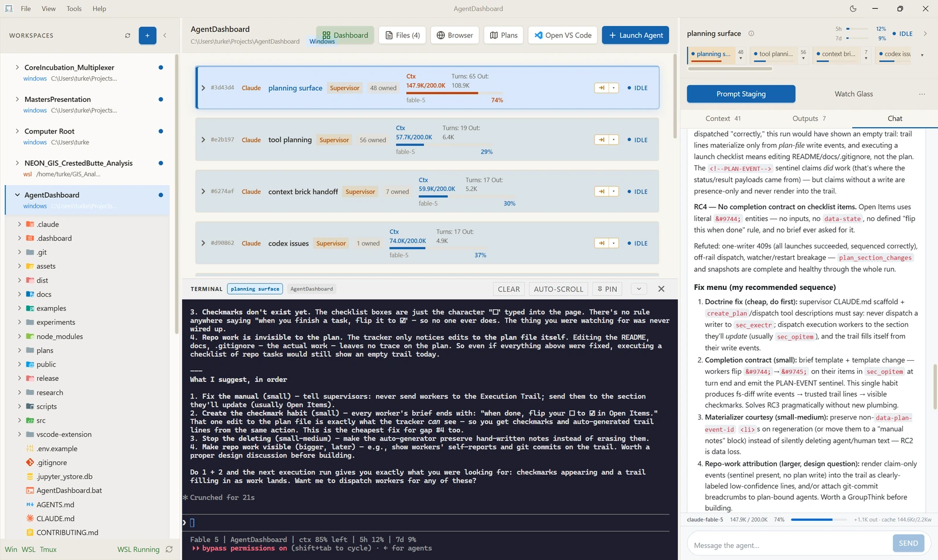Switch to the Outputs tab

coord(809,118)
